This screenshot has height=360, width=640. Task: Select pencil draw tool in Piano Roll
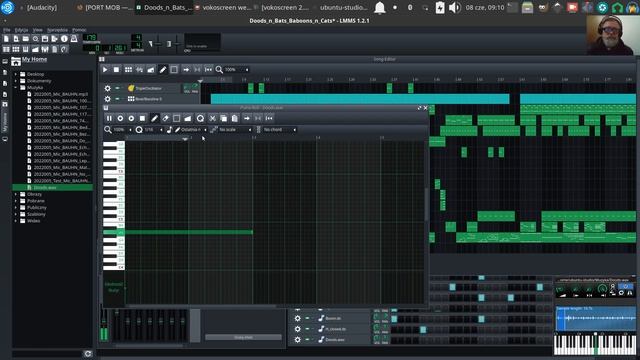click(154, 118)
